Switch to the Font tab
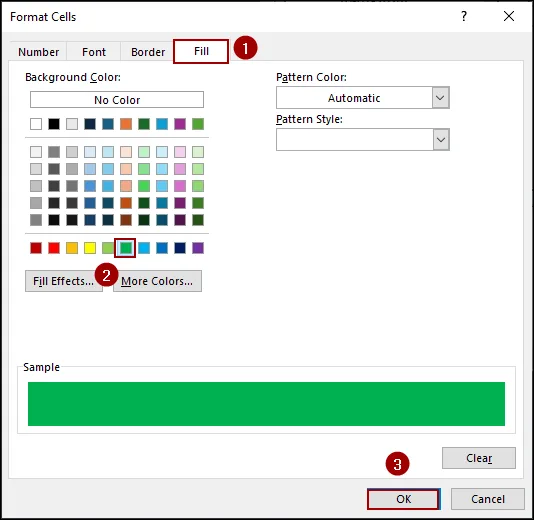Image resolution: width=534 pixels, height=520 pixels. pos(94,52)
